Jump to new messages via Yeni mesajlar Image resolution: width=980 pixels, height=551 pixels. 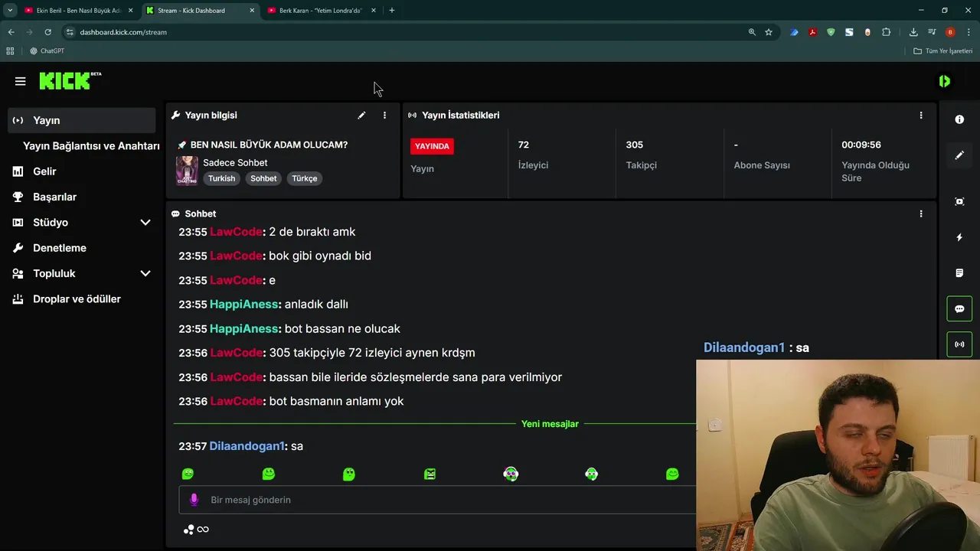pyautogui.click(x=550, y=424)
